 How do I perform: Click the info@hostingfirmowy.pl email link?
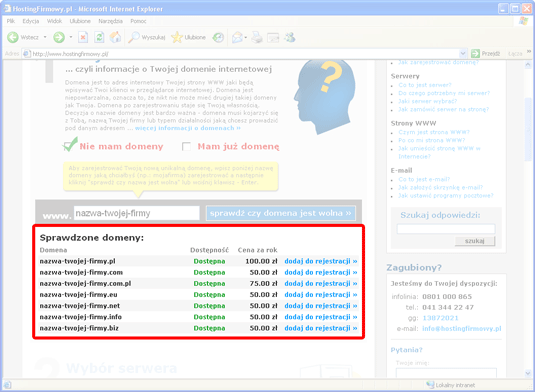[462, 329]
